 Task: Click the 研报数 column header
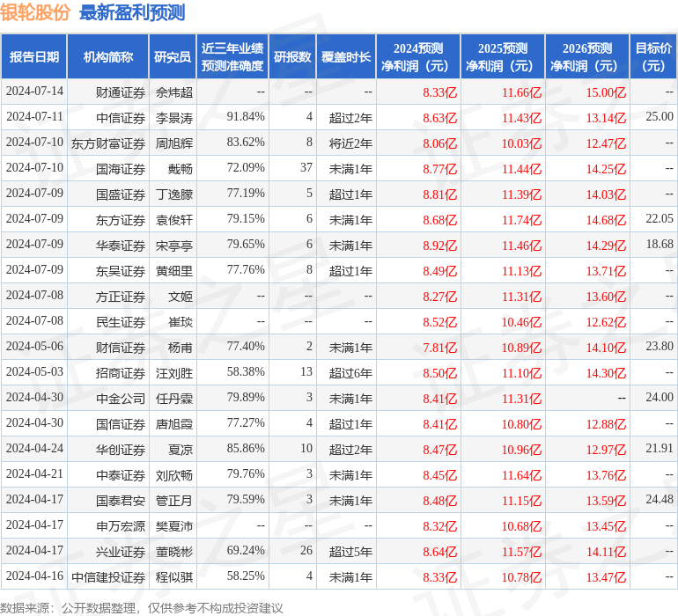292,56
